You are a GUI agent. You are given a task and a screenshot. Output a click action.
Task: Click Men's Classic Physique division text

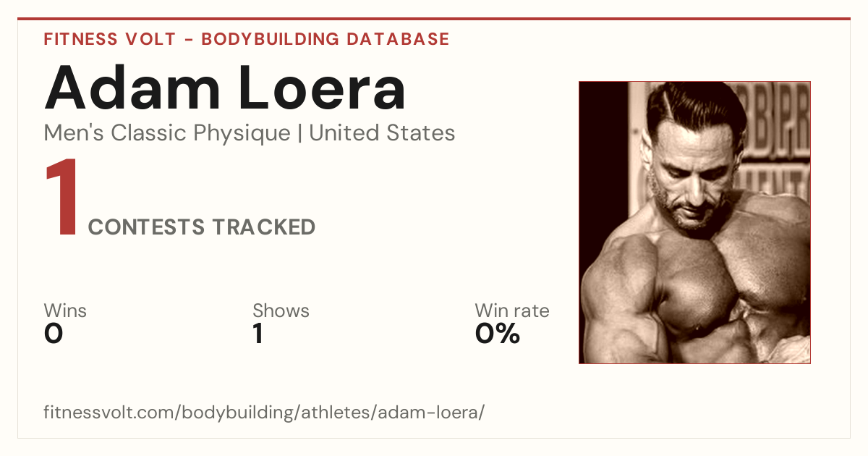(167, 133)
